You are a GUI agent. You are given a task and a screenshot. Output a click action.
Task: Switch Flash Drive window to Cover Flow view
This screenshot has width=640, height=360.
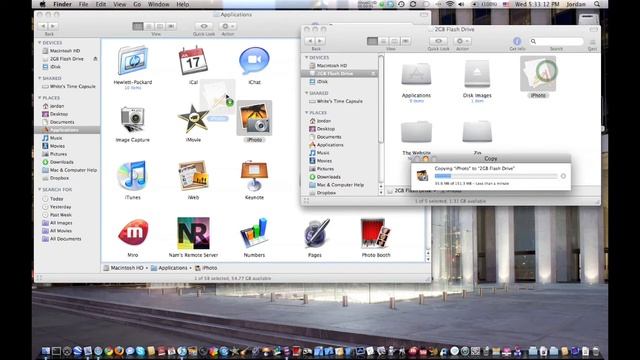click(x=405, y=41)
